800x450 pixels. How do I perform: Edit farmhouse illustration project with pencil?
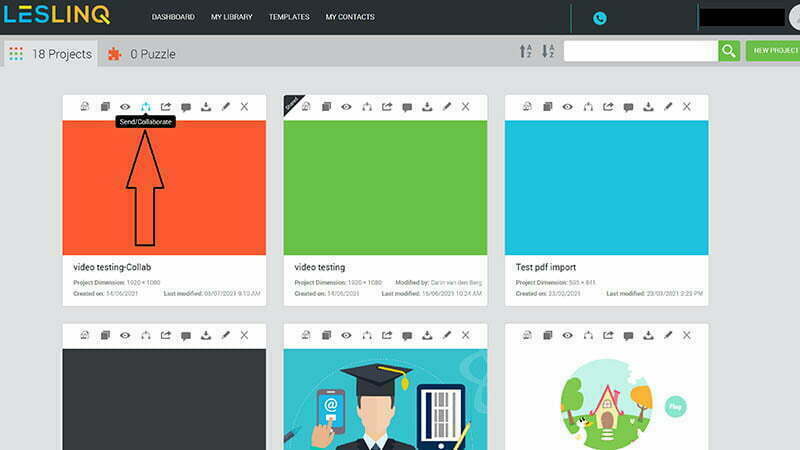[x=668, y=335]
